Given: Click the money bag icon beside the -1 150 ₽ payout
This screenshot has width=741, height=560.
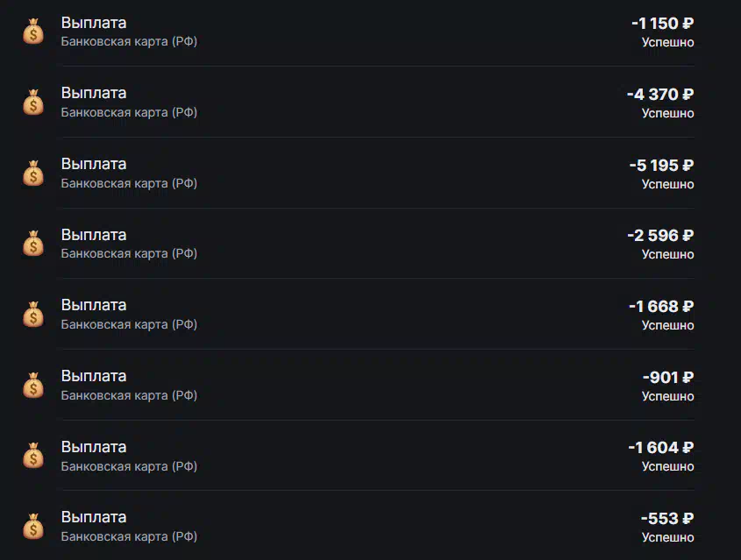Looking at the screenshot, I should [33, 32].
